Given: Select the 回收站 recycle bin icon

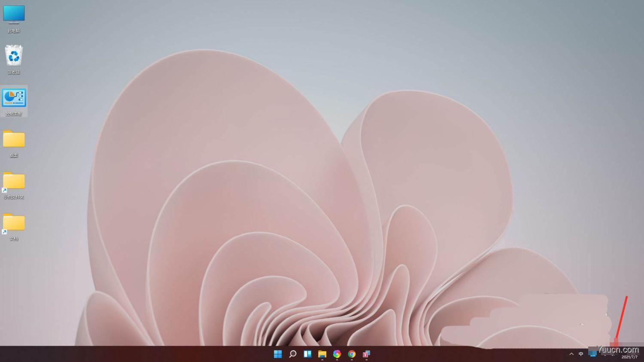Looking at the screenshot, I should coord(14,60).
